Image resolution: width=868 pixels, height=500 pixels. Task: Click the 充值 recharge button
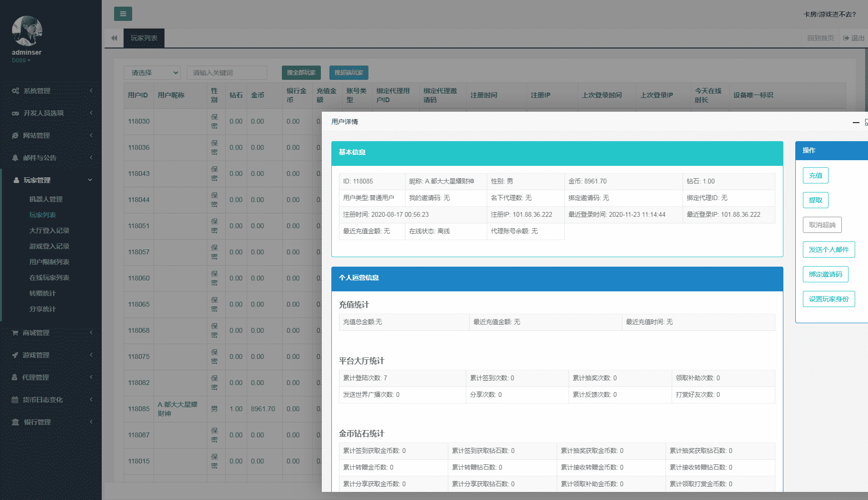(815, 175)
